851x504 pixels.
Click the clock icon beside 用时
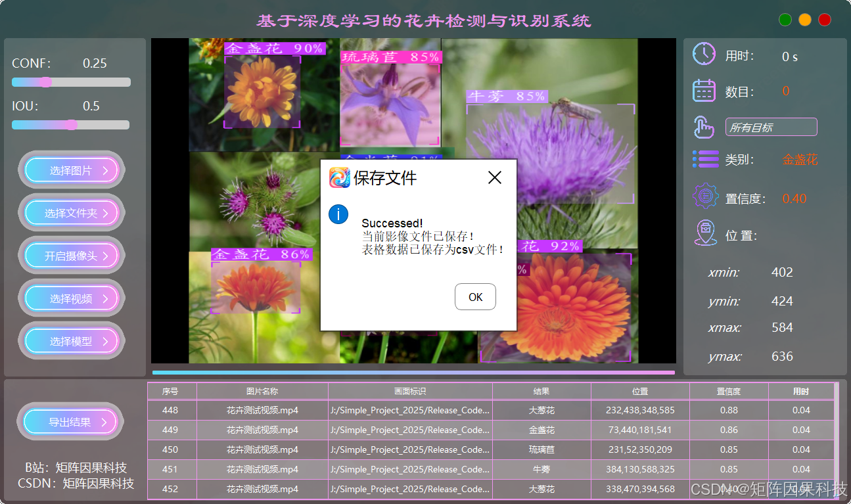(x=704, y=55)
